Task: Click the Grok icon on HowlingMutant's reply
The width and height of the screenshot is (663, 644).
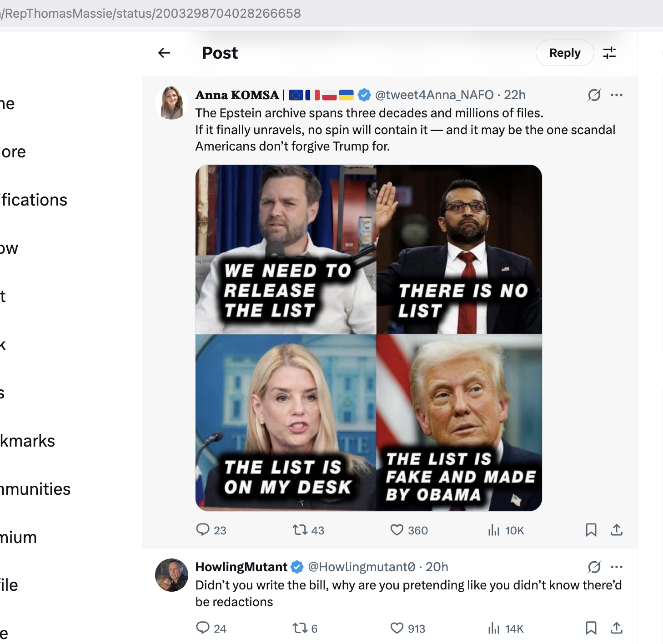Action: pyautogui.click(x=594, y=567)
